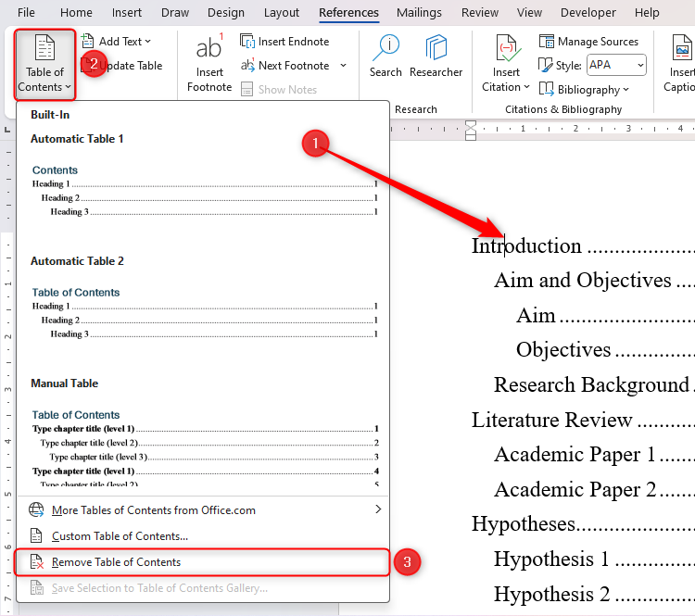Click Update Table in the ribbon
Image resolution: width=695 pixels, height=616 pixels.
[x=122, y=66]
